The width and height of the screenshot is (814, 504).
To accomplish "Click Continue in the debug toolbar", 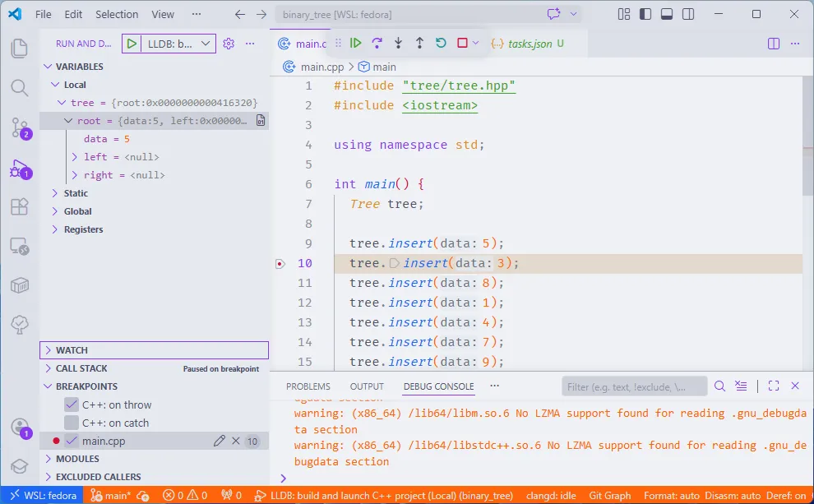I will pyautogui.click(x=355, y=43).
